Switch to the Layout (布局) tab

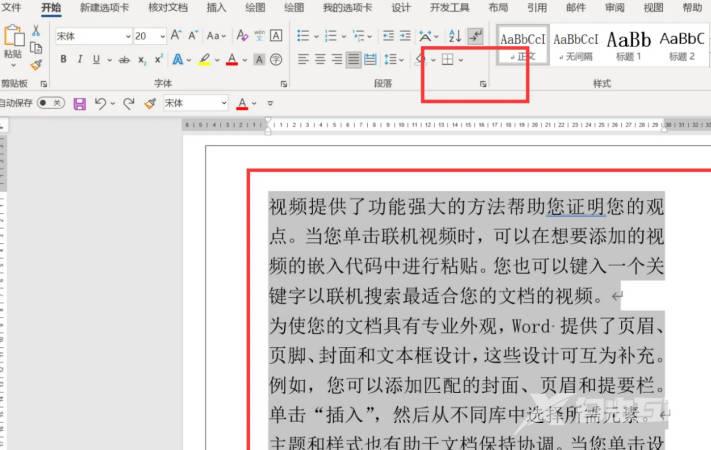click(498, 7)
